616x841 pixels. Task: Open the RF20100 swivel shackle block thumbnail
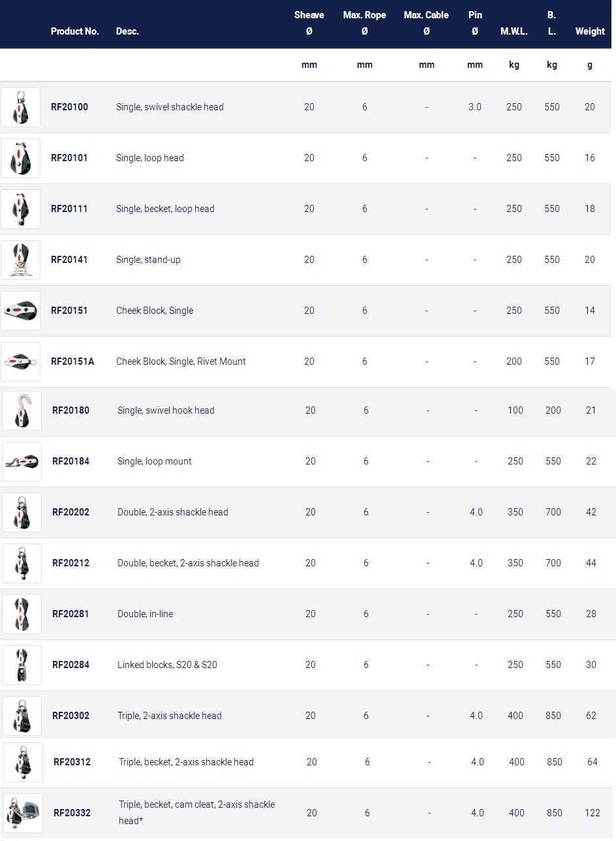click(20, 107)
